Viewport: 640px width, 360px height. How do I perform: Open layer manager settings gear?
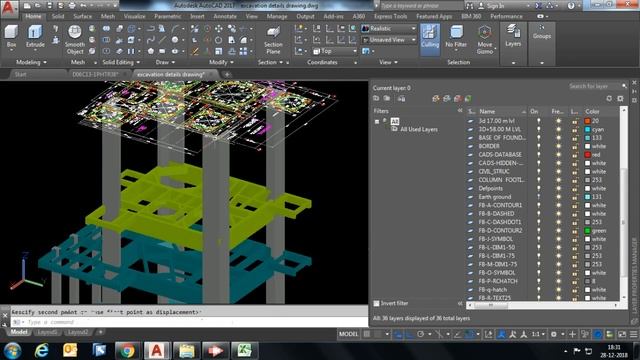[x=620, y=98]
